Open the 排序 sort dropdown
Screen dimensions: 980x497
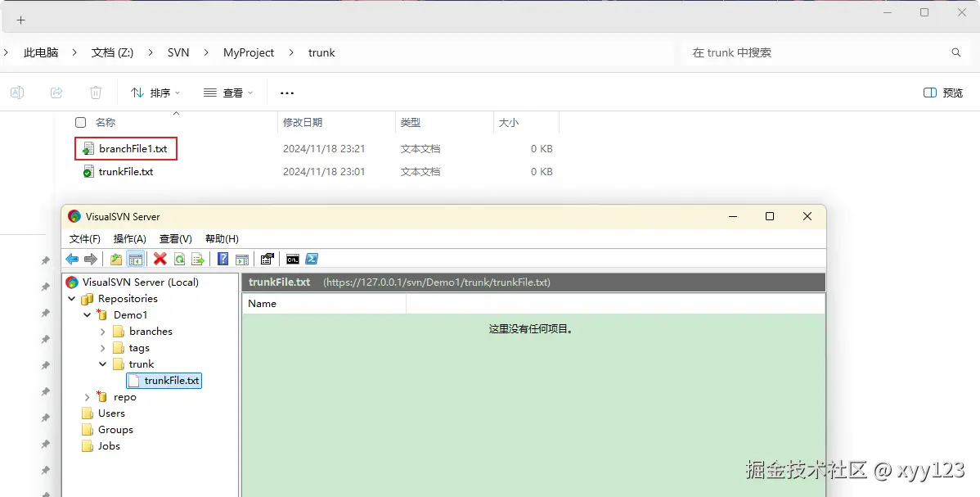(155, 93)
